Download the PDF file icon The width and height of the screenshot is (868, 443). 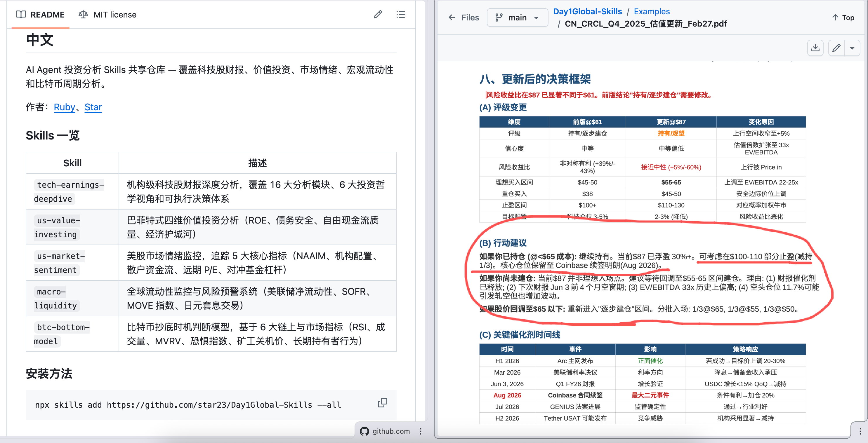tap(815, 48)
